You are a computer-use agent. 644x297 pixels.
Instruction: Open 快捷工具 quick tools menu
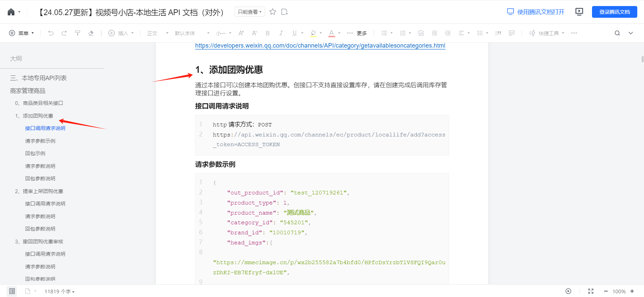click(547, 33)
